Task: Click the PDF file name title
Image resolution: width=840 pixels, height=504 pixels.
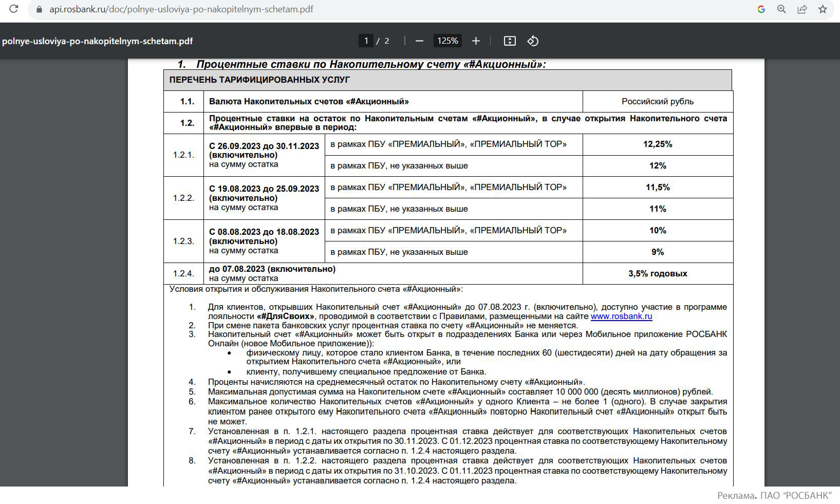Action: [x=98, y=41]
